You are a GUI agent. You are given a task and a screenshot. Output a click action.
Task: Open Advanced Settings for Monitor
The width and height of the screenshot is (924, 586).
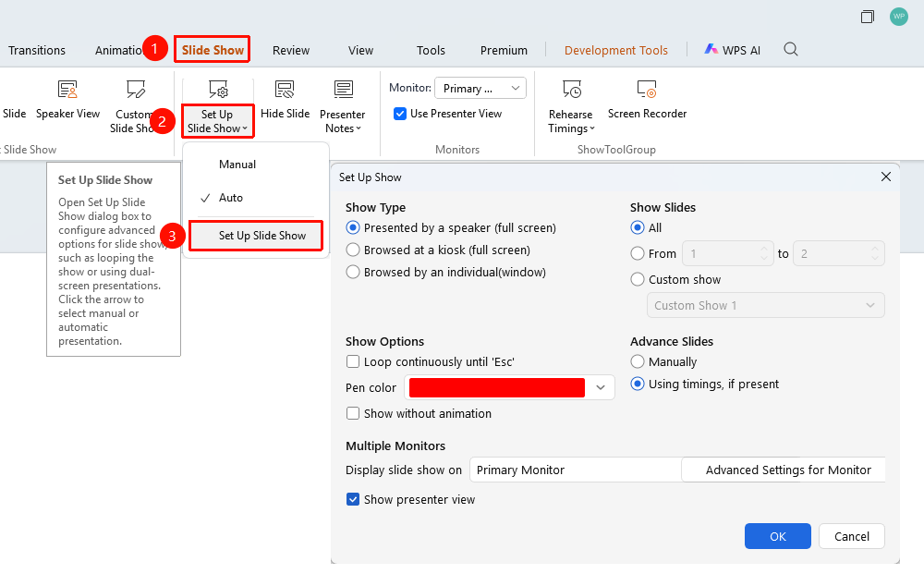pos(784,470)
